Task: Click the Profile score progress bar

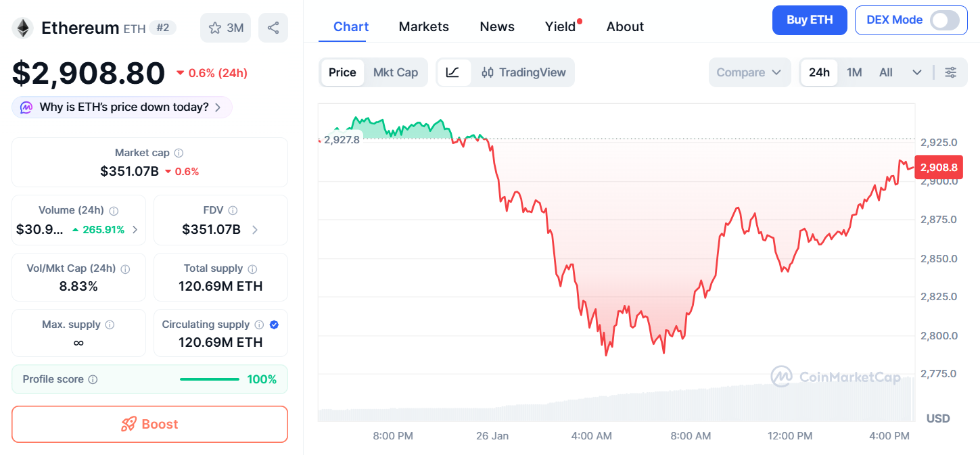Action: coord(210,379)
